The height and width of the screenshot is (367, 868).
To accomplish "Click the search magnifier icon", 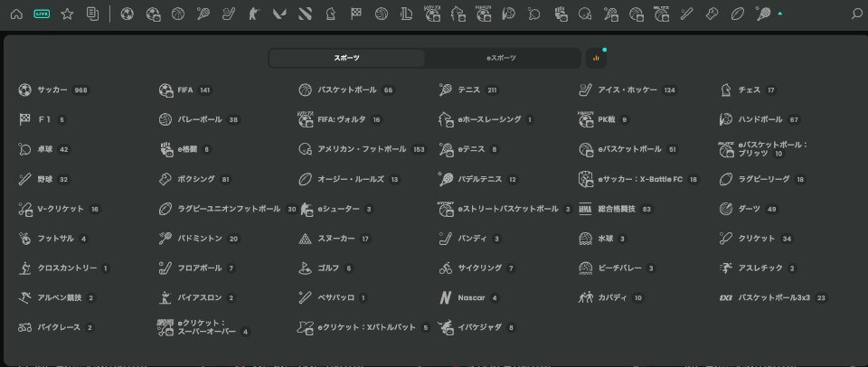I will (857, 14).
